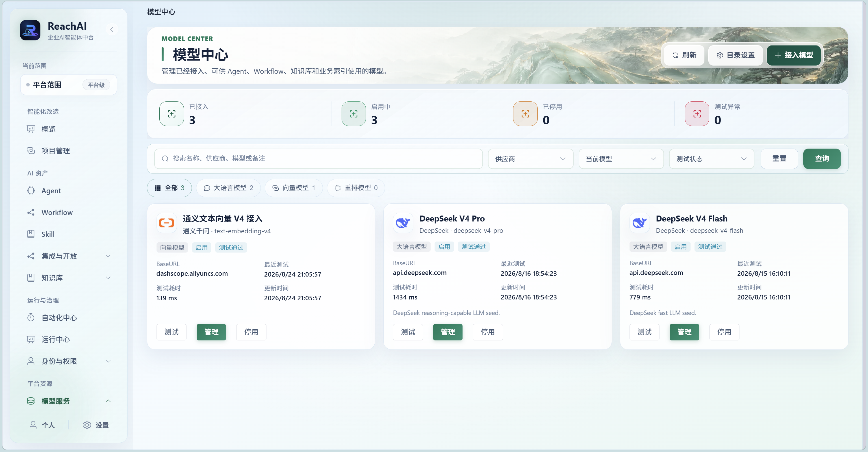Click the Workflow share icon
The image size is (868, 452).
(x=31, y=212)
